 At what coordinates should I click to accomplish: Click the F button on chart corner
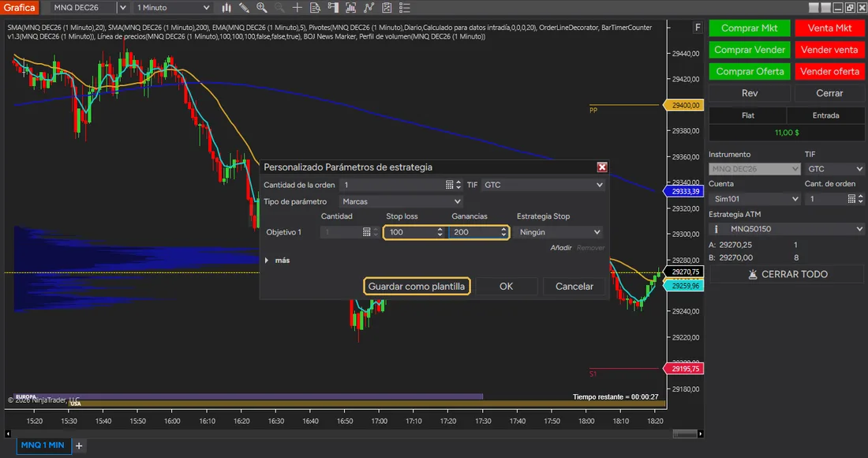(698, 27)
